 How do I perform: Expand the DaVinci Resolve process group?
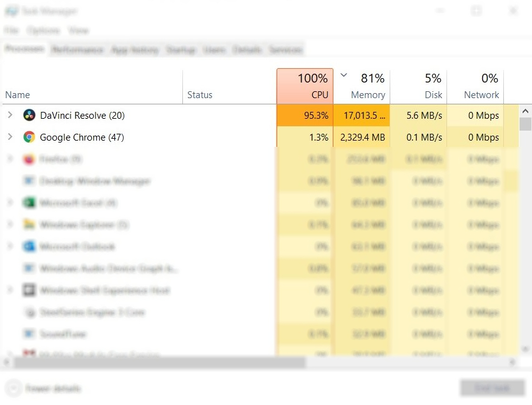coord(10,116)
